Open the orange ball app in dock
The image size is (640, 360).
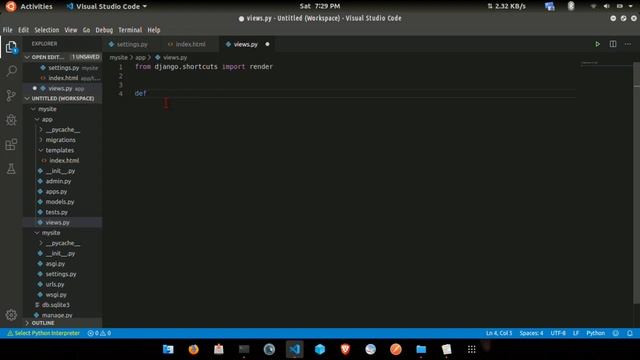[396, 349]
